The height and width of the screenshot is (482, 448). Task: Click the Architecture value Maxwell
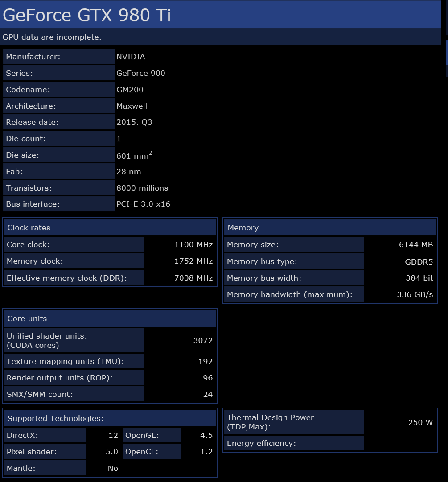click(x=132, y=106)
